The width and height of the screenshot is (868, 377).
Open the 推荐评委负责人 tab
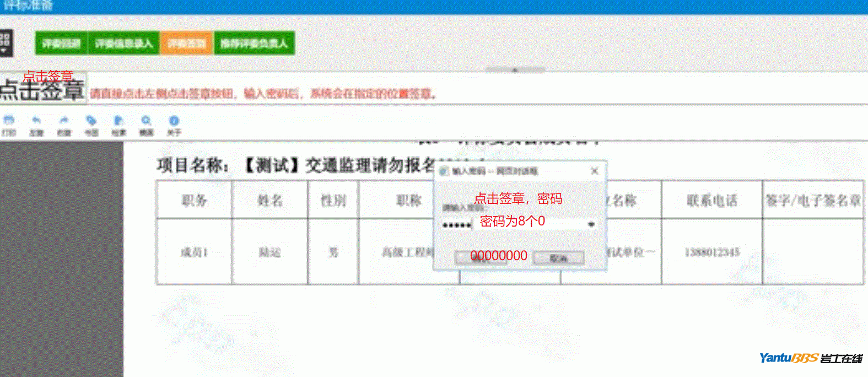point(254,44)
